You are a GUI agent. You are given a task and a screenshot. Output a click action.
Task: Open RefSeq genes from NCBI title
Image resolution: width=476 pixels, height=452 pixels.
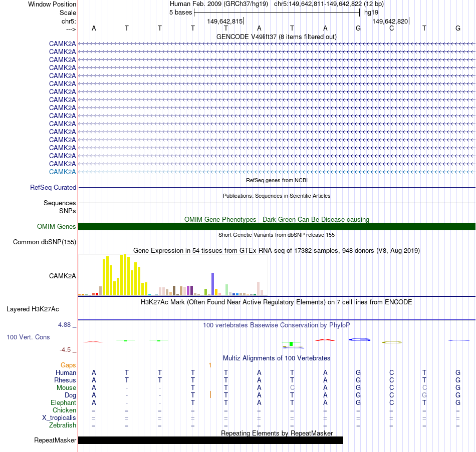(x=277, y=180)
